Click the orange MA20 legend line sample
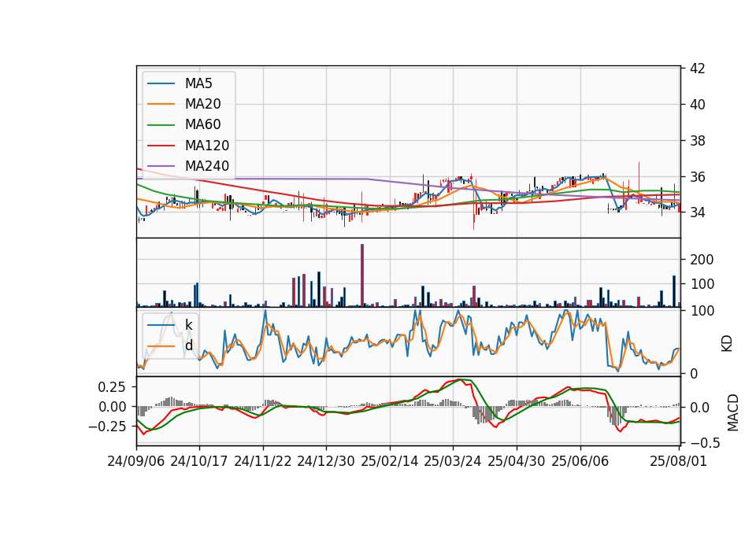756x543 pixels. coord(161,105)
